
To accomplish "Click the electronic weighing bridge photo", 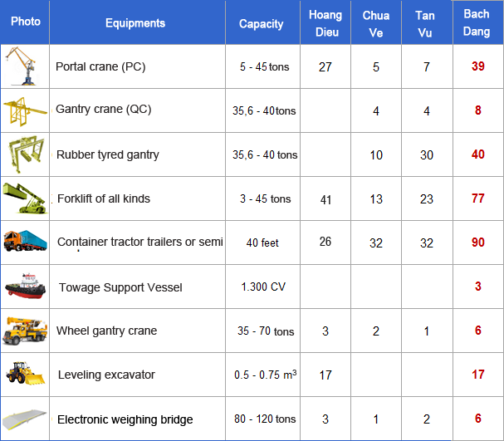I will [x=24, y=419].
